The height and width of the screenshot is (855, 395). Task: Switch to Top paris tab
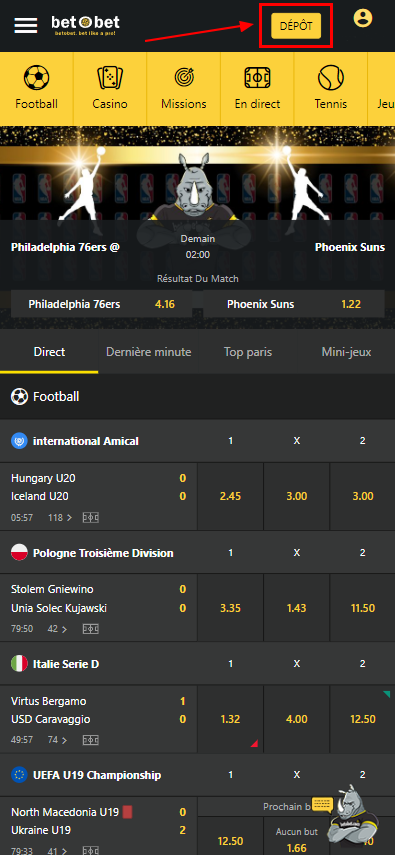pyautogui.click(x=248, y=352)
